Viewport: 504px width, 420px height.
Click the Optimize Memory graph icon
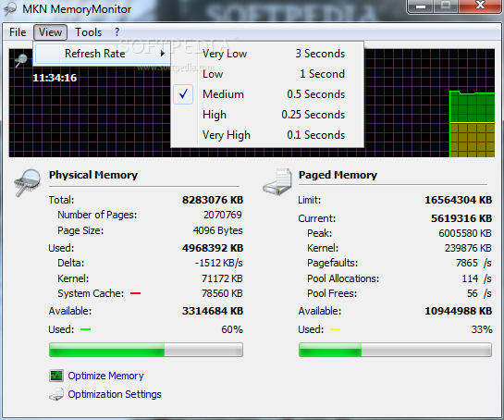56,376
